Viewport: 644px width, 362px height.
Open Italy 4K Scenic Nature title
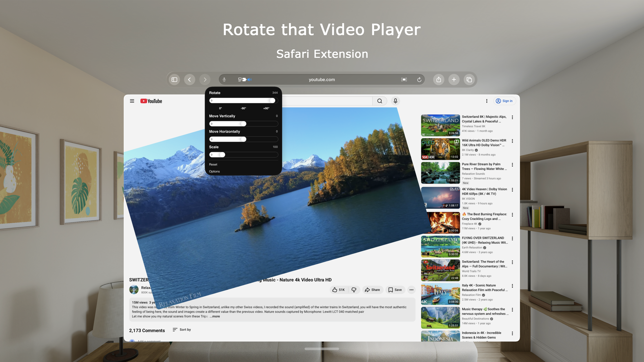[485, 288]
